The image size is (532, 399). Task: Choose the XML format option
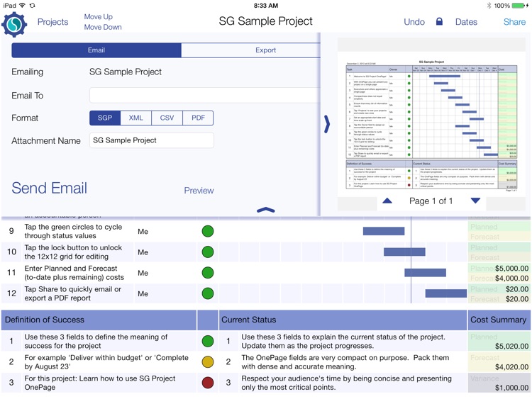tap(135, 118)
